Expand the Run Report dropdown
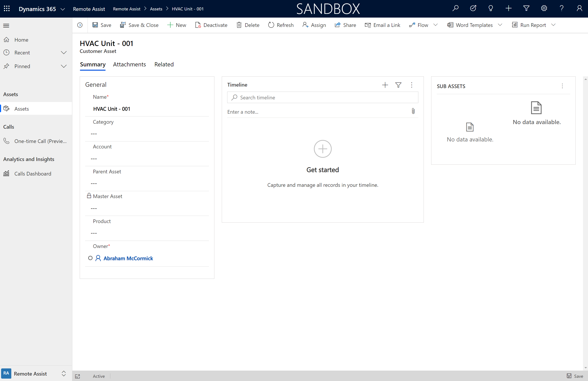588x381 pixels. [554, 25]
